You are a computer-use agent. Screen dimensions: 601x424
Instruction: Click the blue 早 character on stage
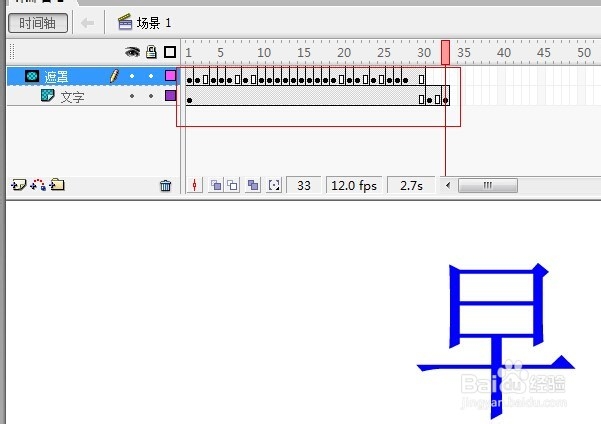pos(496,341)
